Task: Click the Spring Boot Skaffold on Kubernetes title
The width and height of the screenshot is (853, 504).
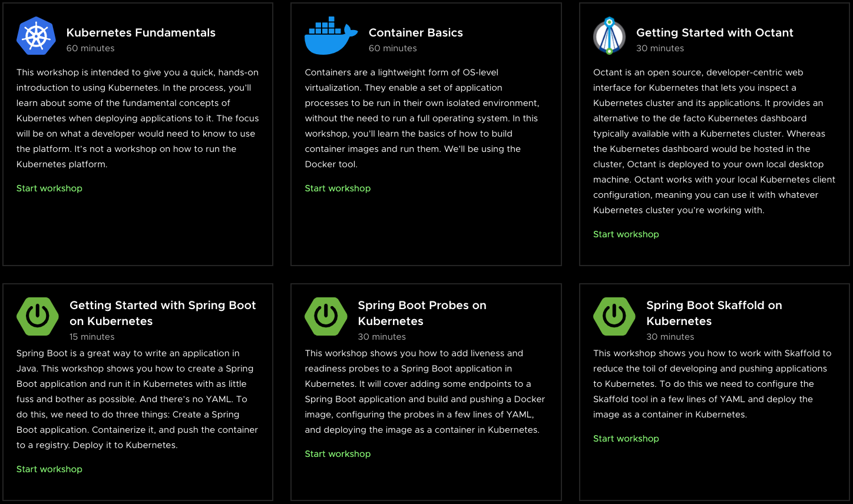Action: pos(714,313)
